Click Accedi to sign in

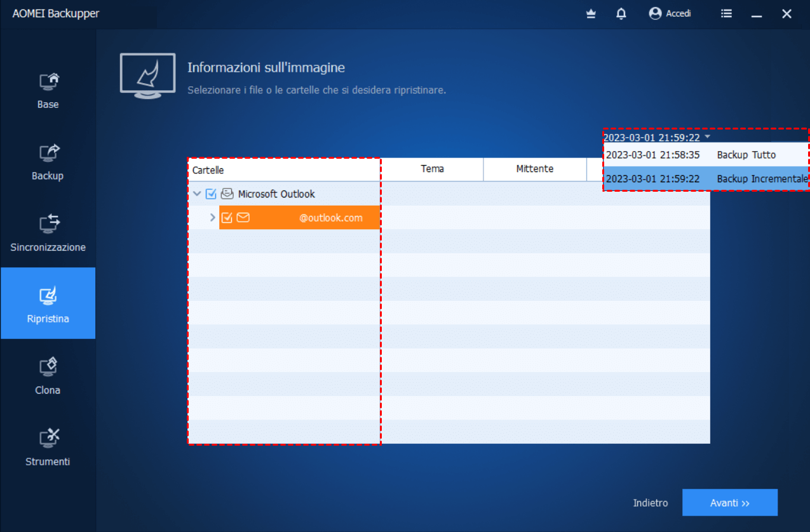tap(670, 13)
